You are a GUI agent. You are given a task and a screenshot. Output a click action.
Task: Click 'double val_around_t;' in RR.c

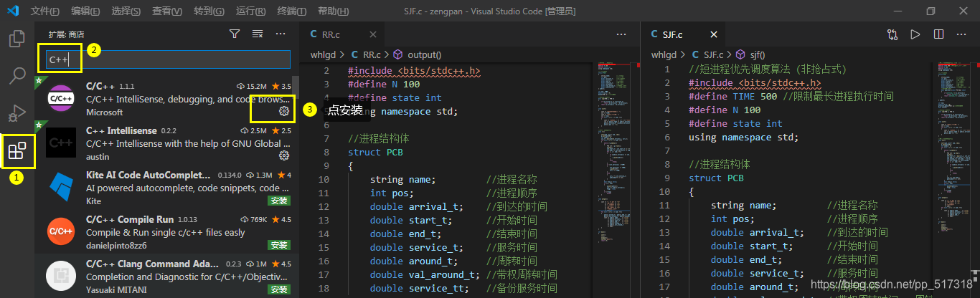425,275
